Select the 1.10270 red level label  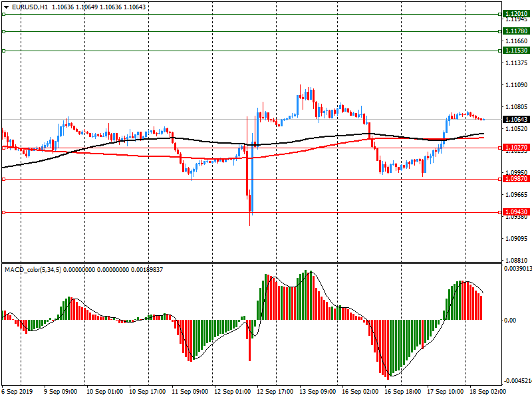[x=516, y=148]
